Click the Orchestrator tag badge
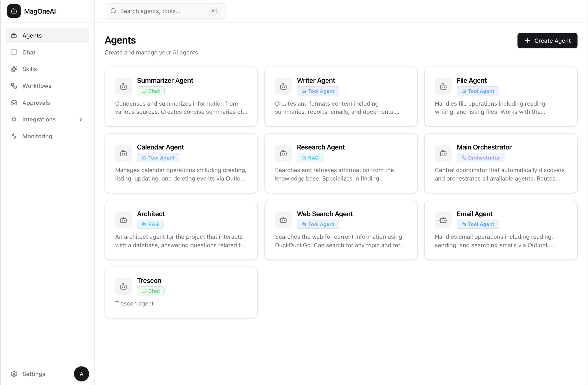 pyautogui.click(x=480, y=158)
